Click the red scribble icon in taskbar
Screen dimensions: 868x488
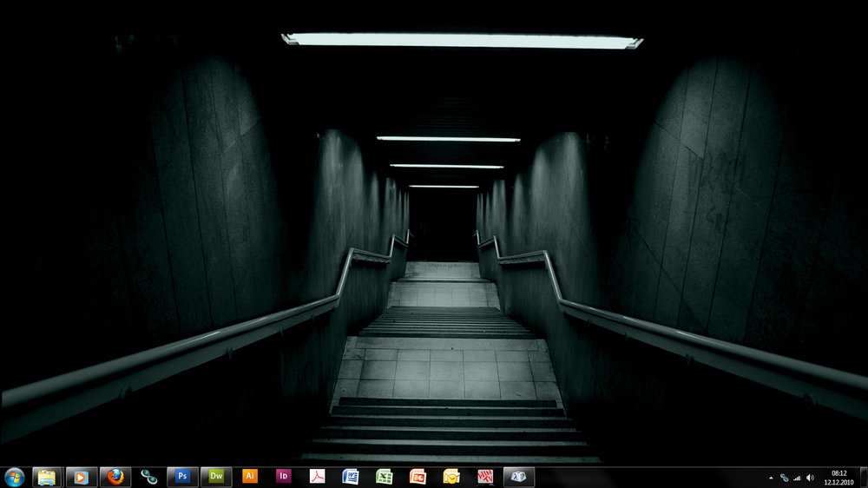[x=485, y=477]
